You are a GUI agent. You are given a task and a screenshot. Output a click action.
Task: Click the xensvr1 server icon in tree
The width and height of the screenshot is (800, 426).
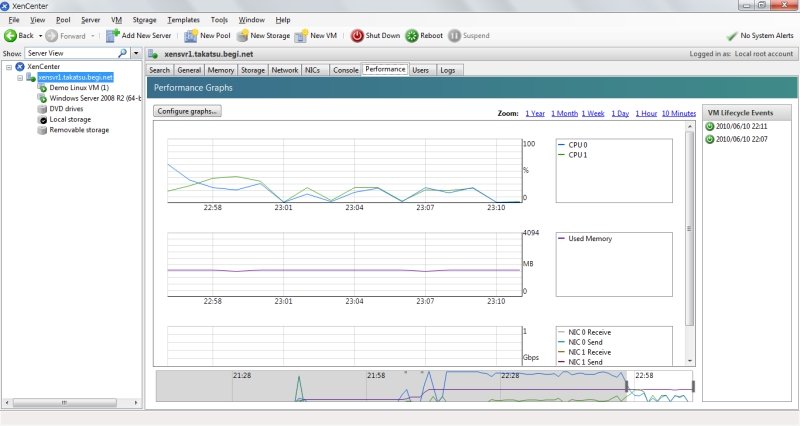[x=31, y=78]
